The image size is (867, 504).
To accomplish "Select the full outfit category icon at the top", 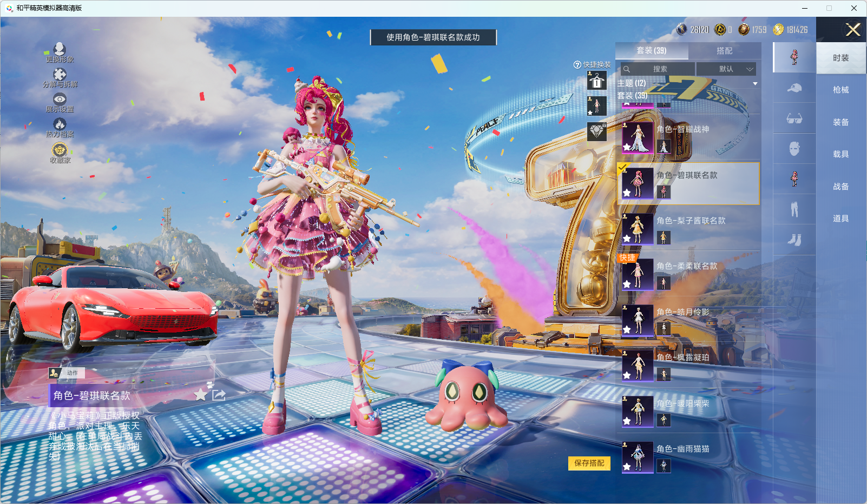I will [794, 57].
